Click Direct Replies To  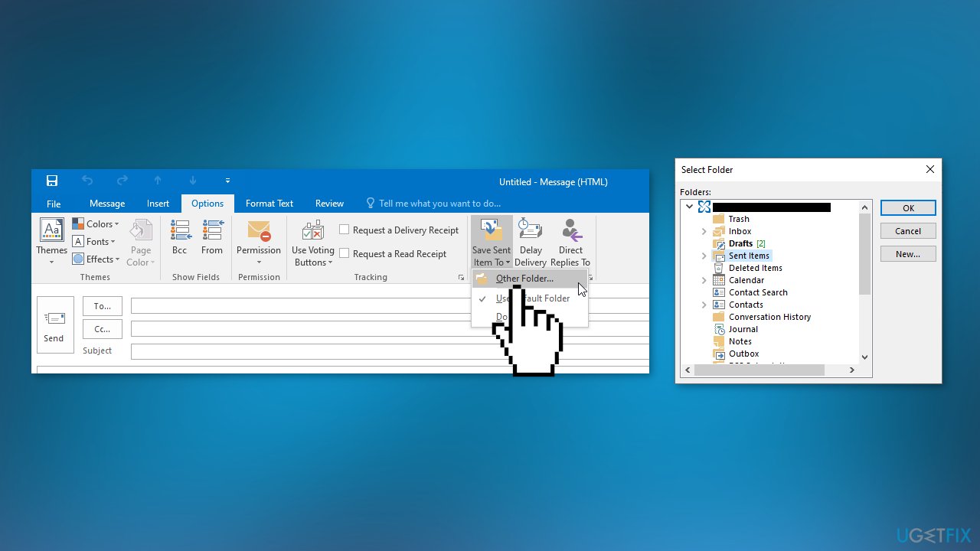pyautogui.click(x=570, y=241)
